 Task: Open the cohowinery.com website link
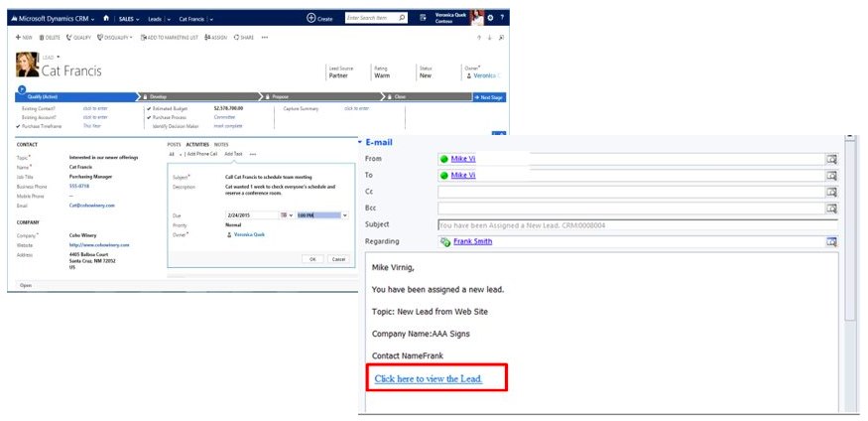(99, 245)
